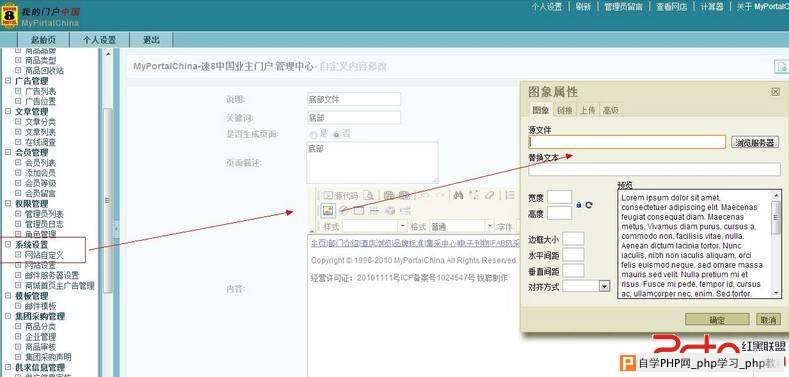Click the 说明 field containing 底部文件
The image size is (789, 377).
coord(354,99)
